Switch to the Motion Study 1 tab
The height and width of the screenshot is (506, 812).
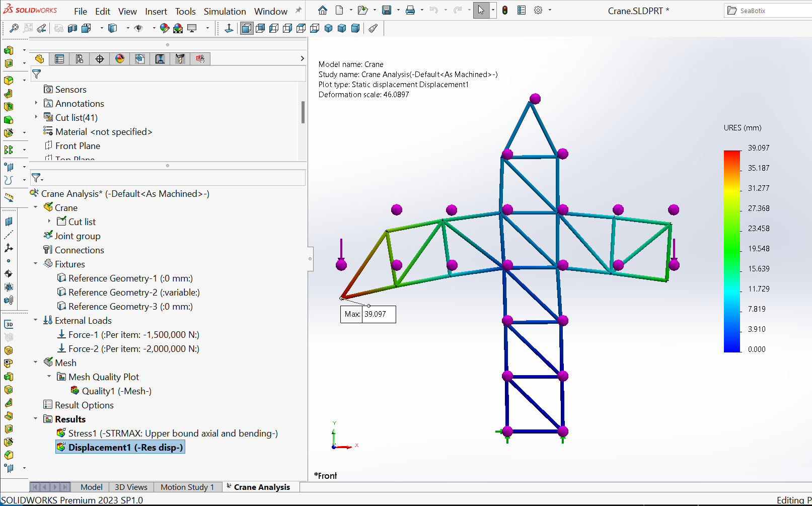(187, 487)
